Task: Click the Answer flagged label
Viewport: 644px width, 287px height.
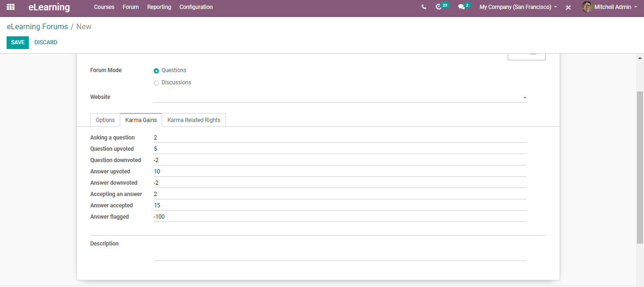Action: [109, 217]
